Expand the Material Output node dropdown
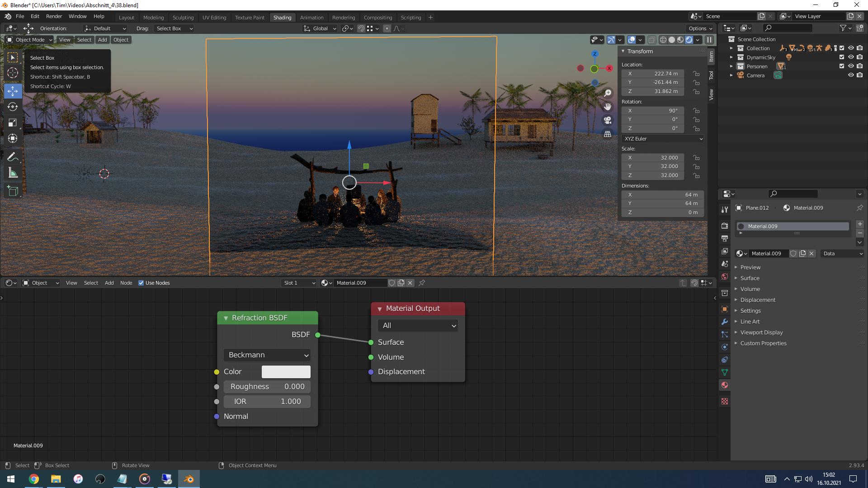 coord(417,326)
